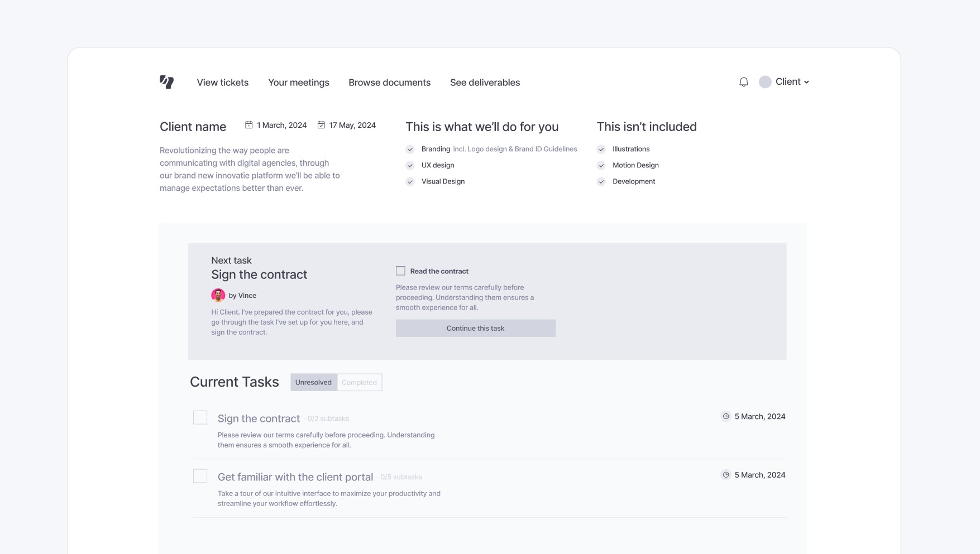Click the calendar icon beside 17 May, 2024

321,125
